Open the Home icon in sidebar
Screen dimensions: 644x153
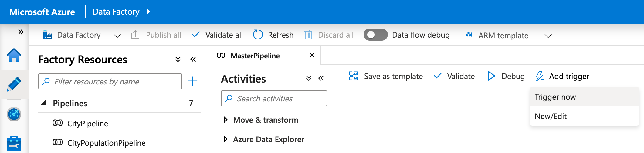[14, 56]
